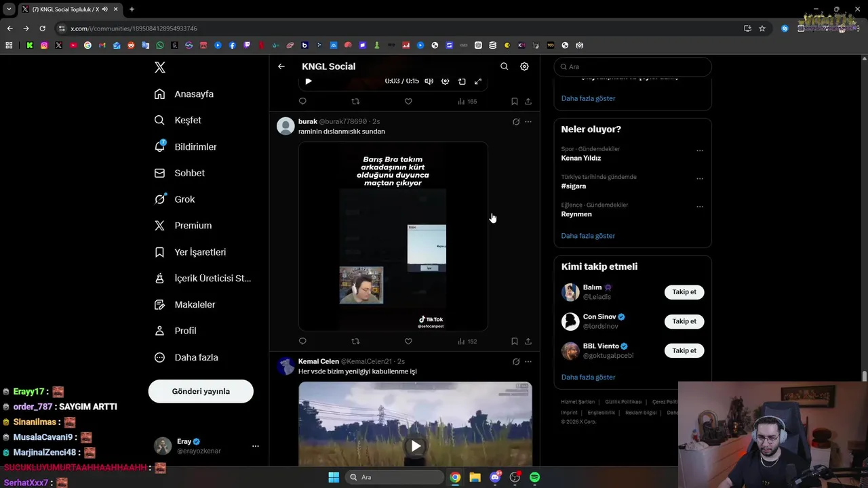Viewport: 868px width, 488px height.
Task: Search within KNGL Social community
Action: (504, 66)
